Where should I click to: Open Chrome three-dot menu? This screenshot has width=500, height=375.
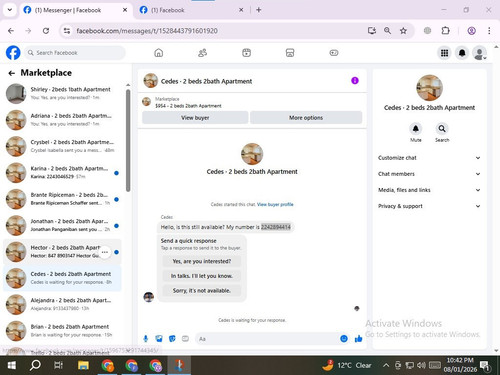489,31
